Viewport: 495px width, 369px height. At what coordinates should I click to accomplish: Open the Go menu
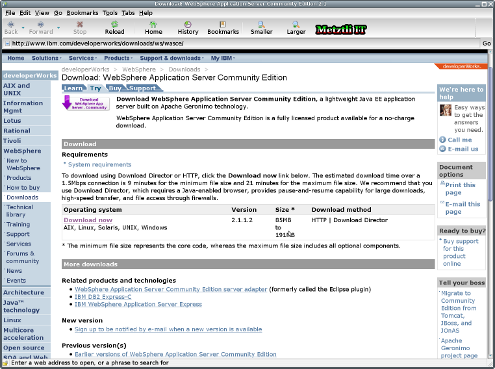58,13
